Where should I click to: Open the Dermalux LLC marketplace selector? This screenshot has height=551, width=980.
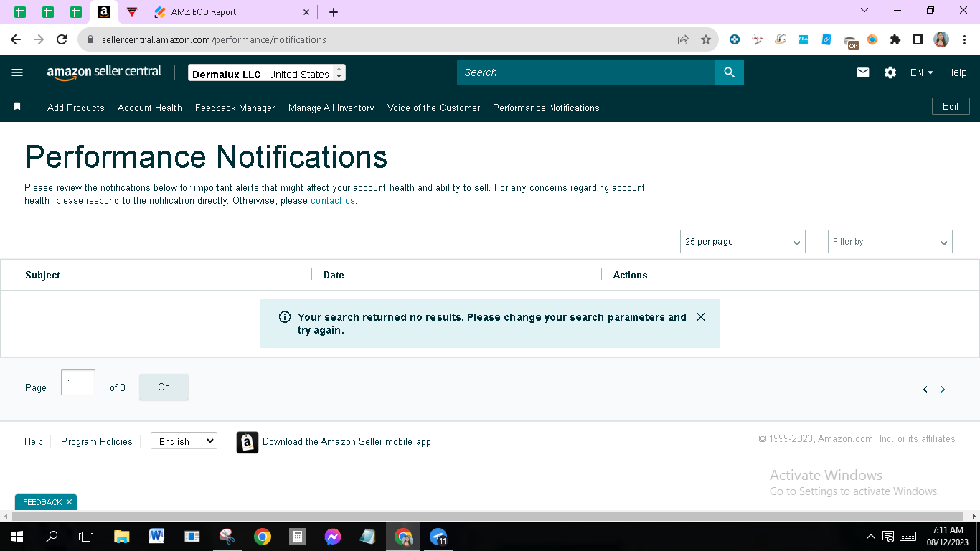(267, 73)
